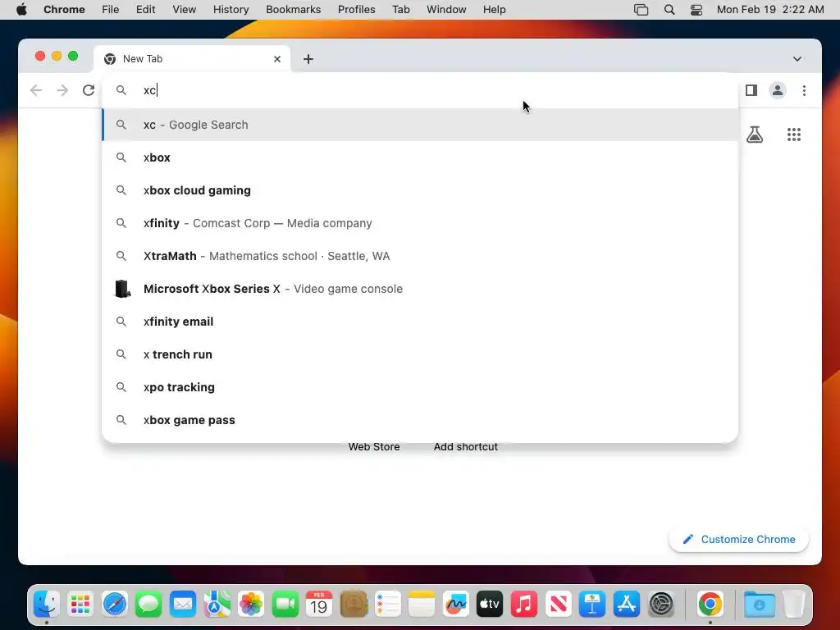Click the browser forward arrow

tap(62, 90)
